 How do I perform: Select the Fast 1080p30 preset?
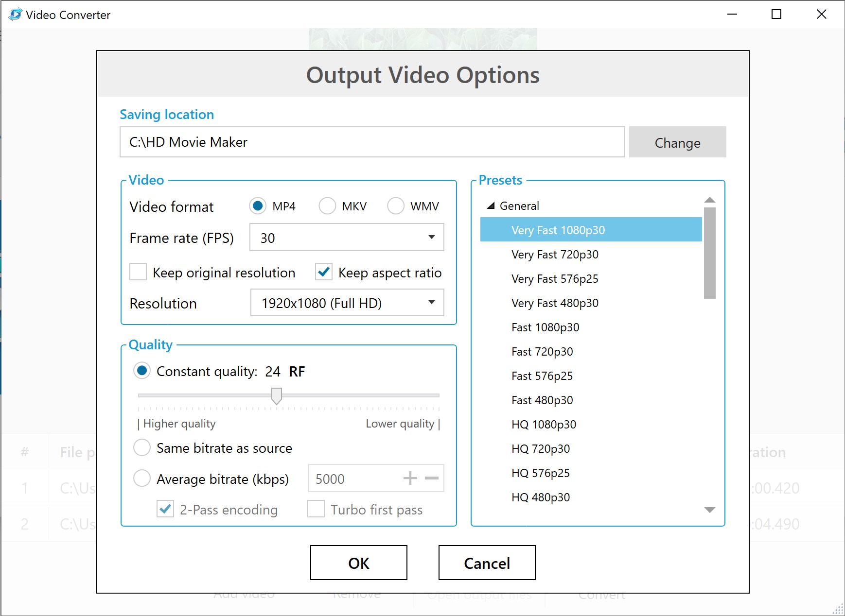545,327
